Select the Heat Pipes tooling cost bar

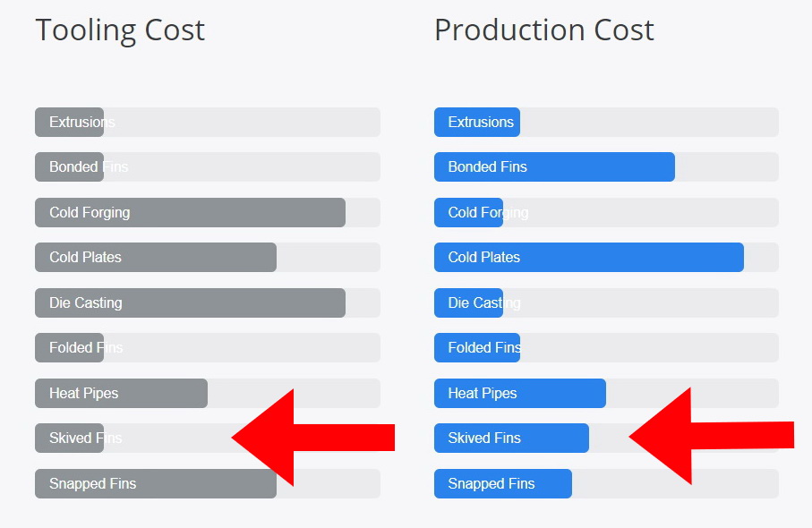(208, 394)
